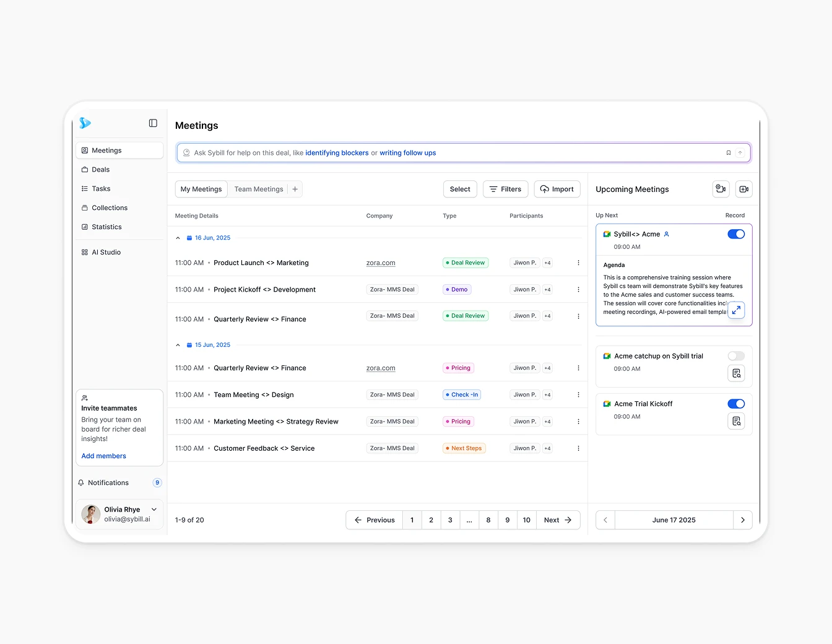Turn off recording for Acme Trial Kickoff
Image resolution: width=832 pixels, height=644 pixels.
pos(736,404)
